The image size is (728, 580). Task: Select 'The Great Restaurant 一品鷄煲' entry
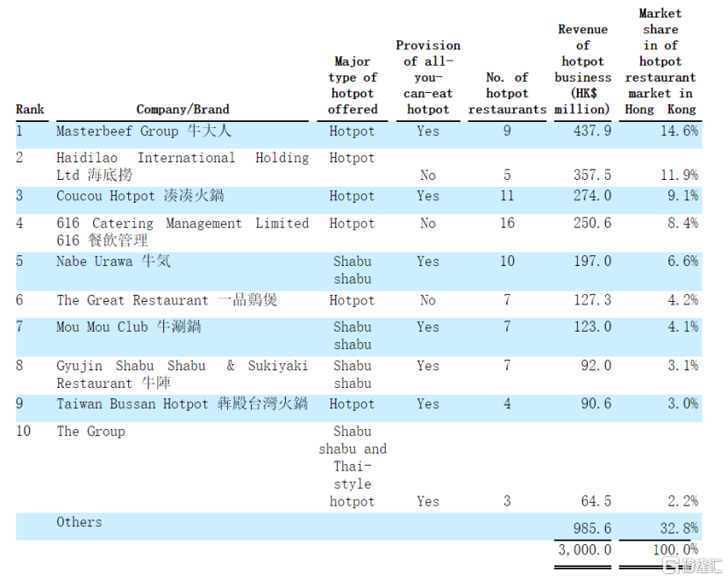click(168, 300)
